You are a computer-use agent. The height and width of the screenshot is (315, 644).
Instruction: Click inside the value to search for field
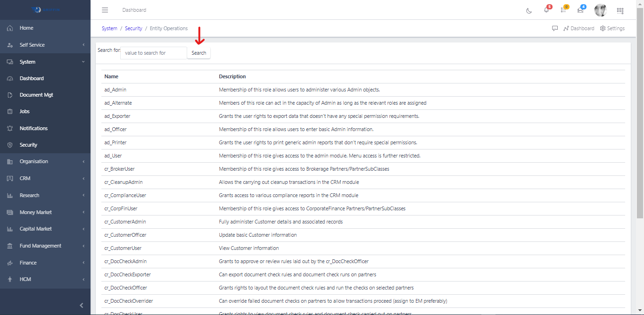tap(153, 52)
